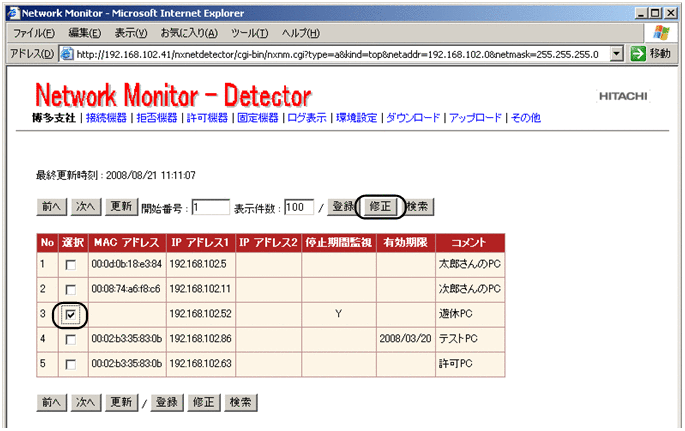The width and height of the screenshot is (685, 431).
Task: Open the 許可機器 link
Action: (207, 118)
